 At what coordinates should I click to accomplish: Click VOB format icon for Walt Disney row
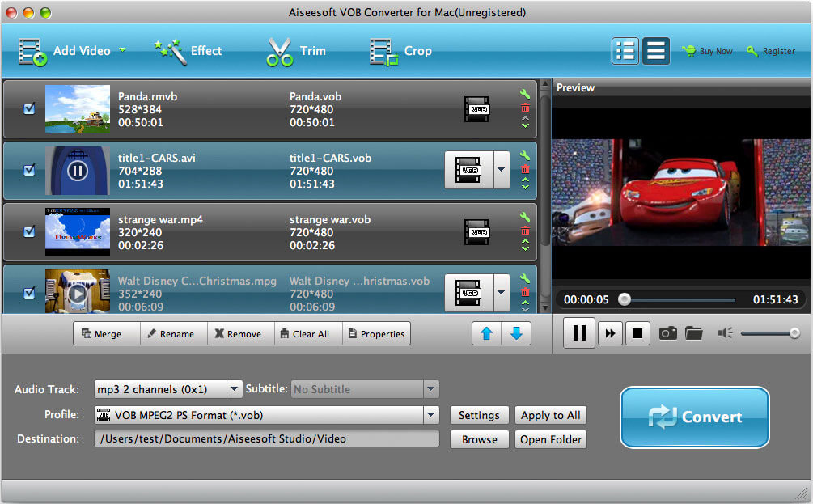point(468,293)
